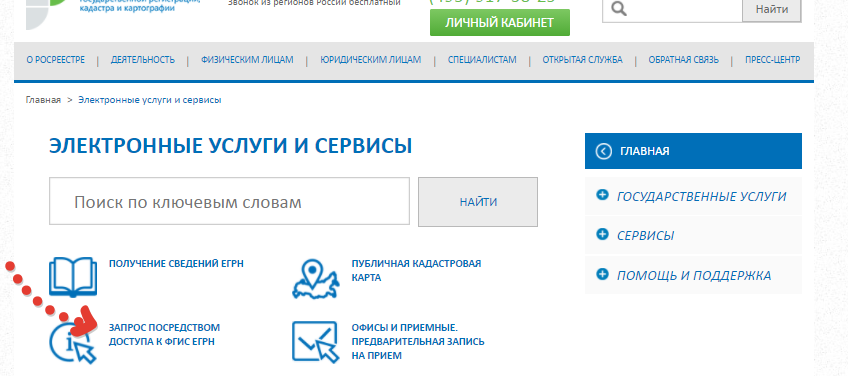The image size is (848, 376).
Task: Click plus icon next to ГОСУДАРСТВЕННЫЕ УСЛУГИ
Action: click(x=602, y=195)
